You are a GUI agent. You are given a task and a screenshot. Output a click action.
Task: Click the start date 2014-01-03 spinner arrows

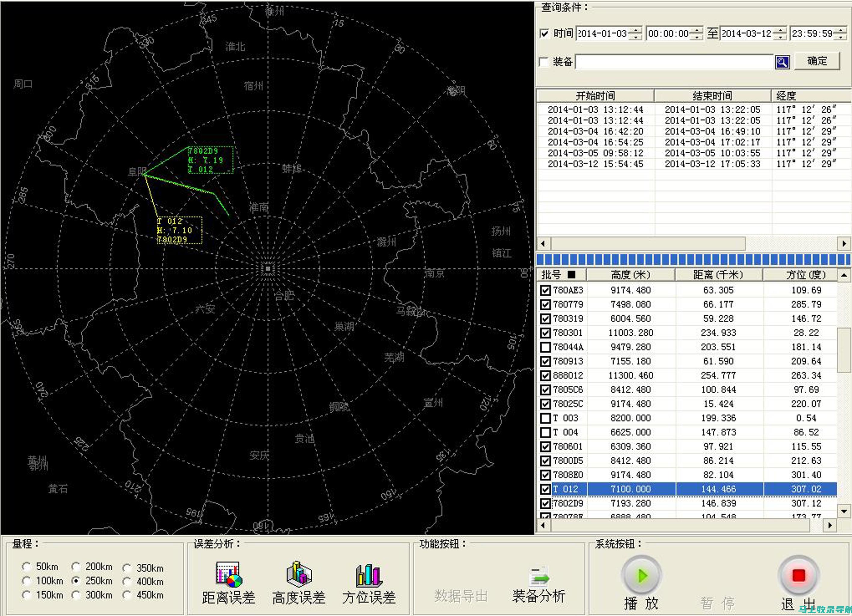(x=635, y=33)
